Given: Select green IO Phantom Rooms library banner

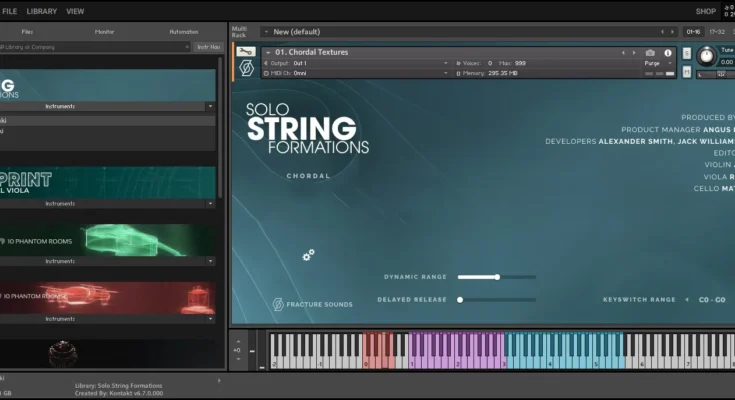Looking at the screenshot, I should click(107, 240).
